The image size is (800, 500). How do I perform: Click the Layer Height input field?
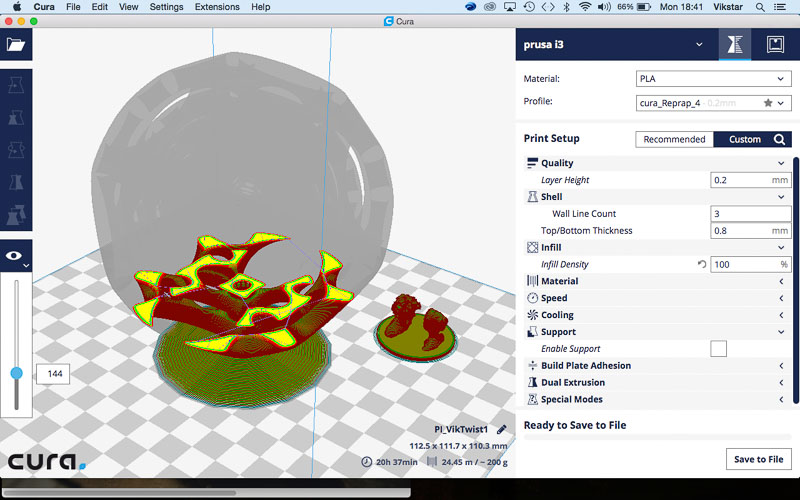click(x=751, y=180)
